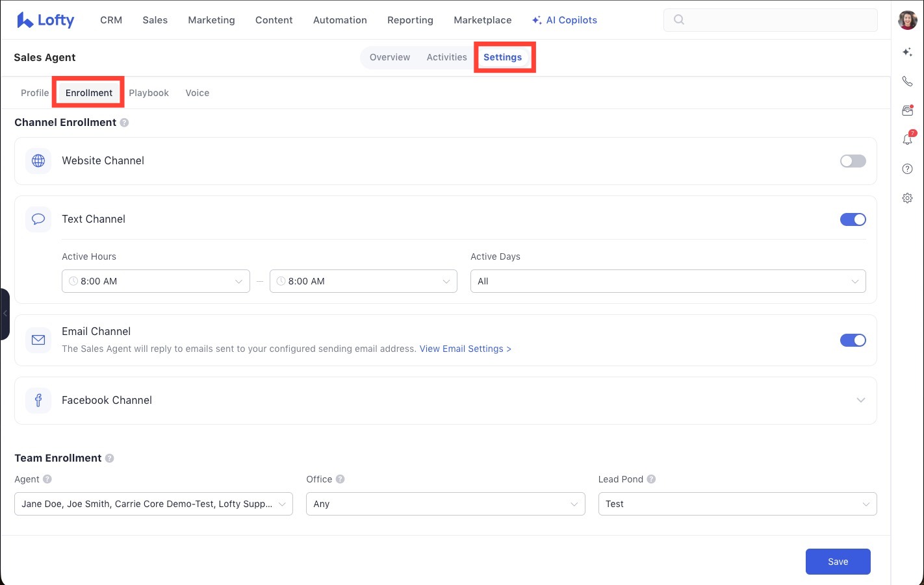Screen dimensions: 924x585
Task: Turn off the Email Channel toggle
Action: (x=853, y=340)
